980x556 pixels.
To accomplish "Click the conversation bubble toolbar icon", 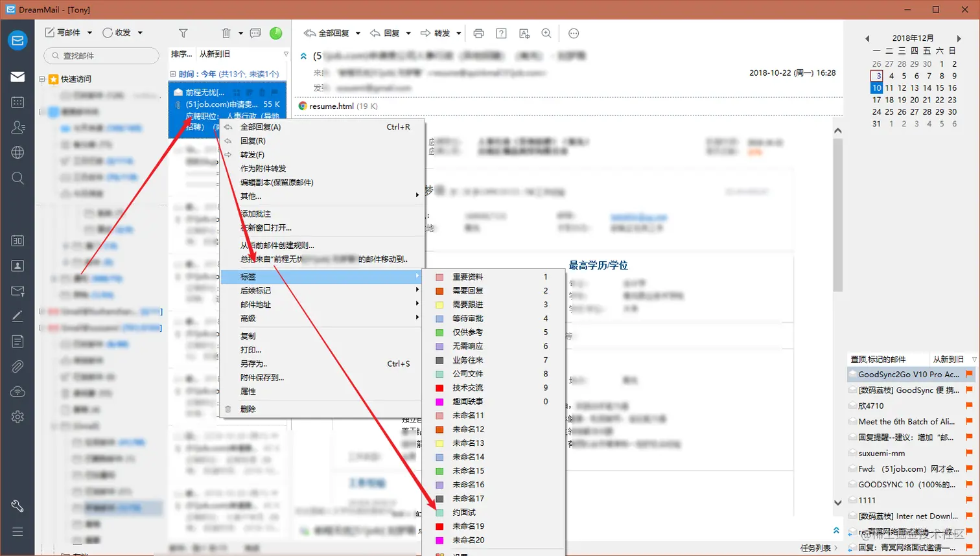I will click(255, 33).
